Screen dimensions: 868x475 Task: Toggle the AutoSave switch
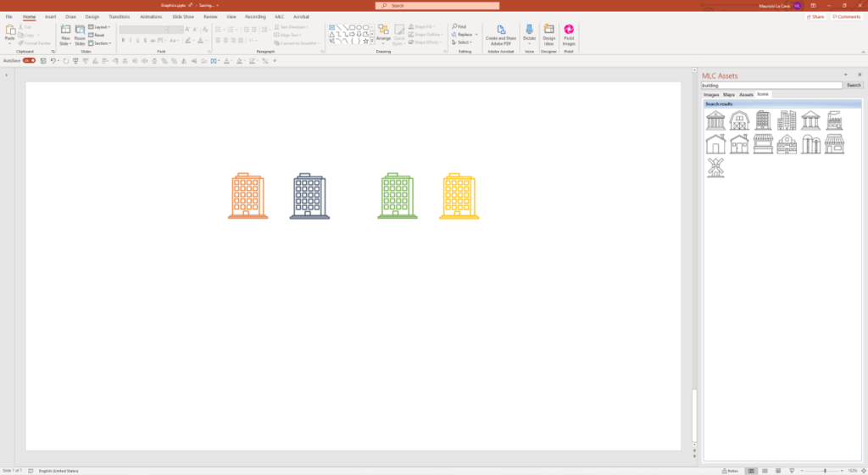[x=30, y=61]
